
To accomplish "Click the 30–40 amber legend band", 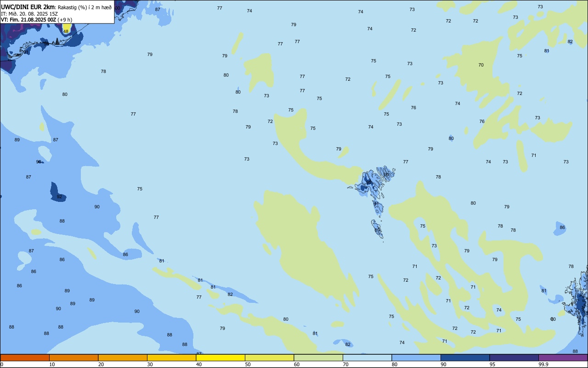I will coord(171,357).
